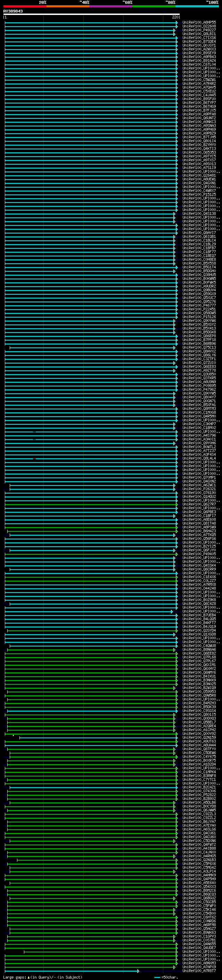This screenshot has width=222, height=980.
Task: Click the purple ~60% identity legend bar
Action: click(111, 6)
